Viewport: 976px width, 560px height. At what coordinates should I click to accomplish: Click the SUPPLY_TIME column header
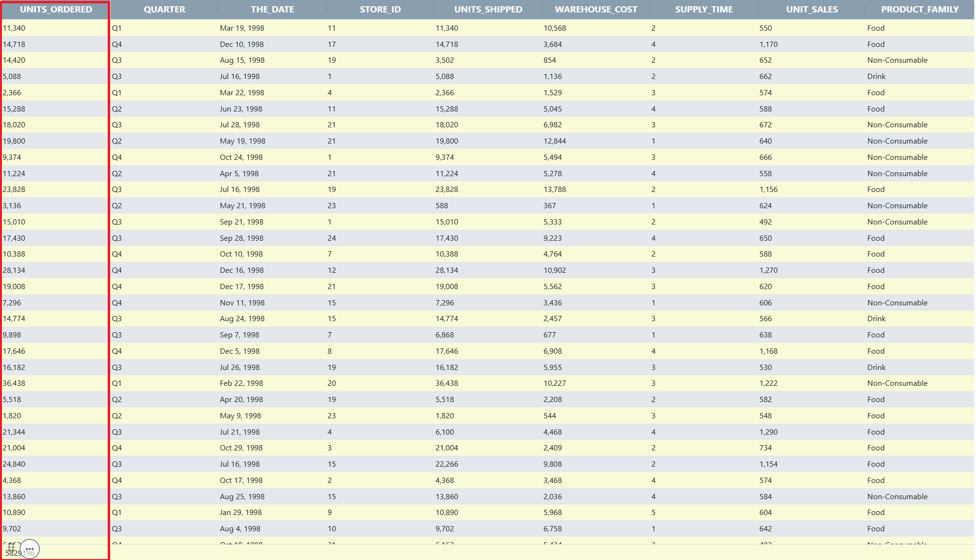[x=704, y=10]
